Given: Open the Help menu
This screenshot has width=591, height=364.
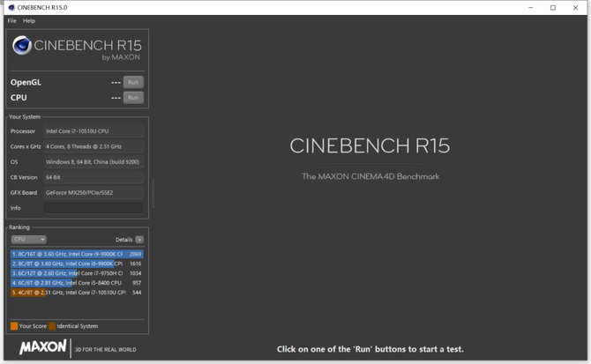Looking at the screenshot, I should tap(29, 20).
